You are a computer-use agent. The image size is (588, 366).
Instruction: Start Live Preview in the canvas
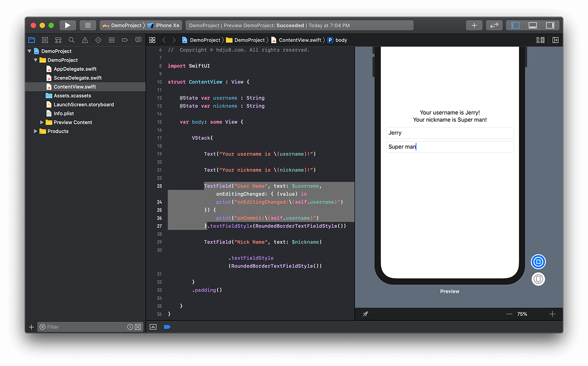click(x=538, y=261)
